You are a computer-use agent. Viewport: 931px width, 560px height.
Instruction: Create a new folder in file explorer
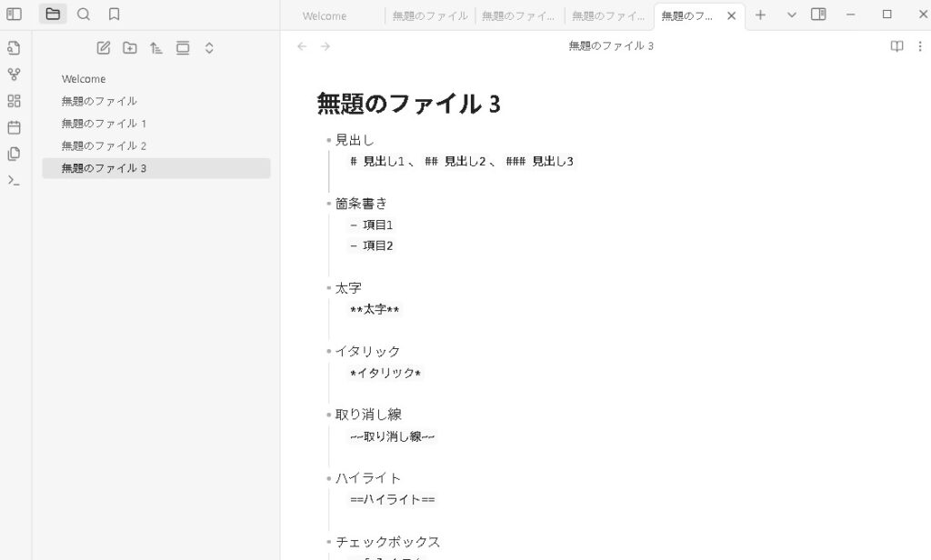coord(130,48)
